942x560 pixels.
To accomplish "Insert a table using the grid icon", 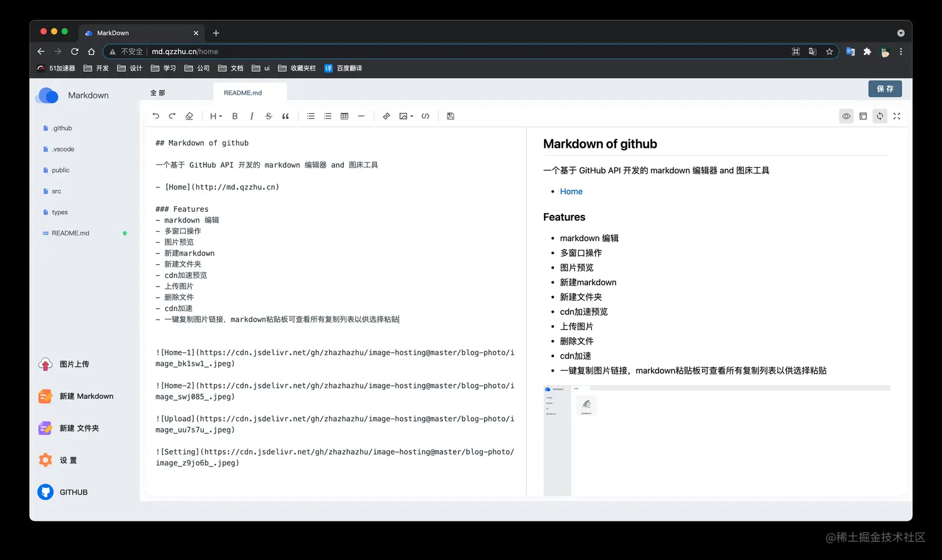I will [345, 116].
